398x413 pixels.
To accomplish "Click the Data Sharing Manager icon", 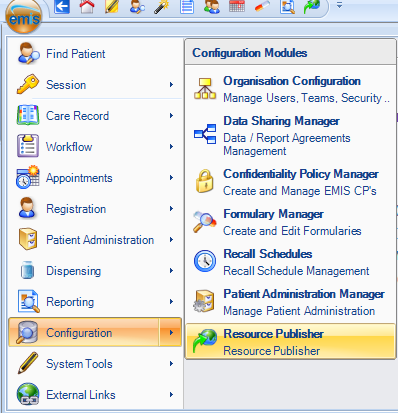I will coord(205,134).
